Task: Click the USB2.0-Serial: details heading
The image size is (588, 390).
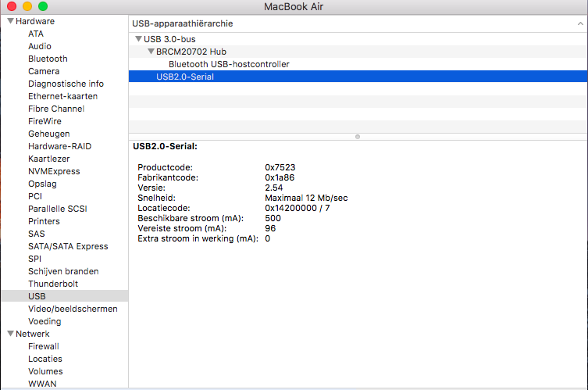Action: tap(165, 146)
